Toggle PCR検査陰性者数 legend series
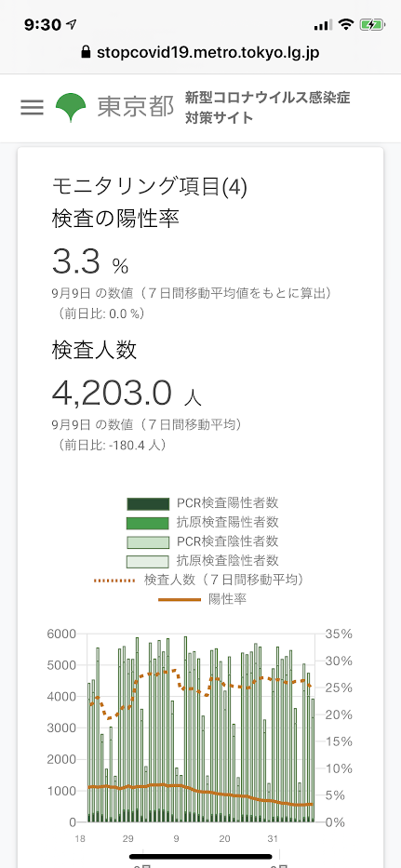This screenshot has height=868, width=401. click(x=203, y=541)
